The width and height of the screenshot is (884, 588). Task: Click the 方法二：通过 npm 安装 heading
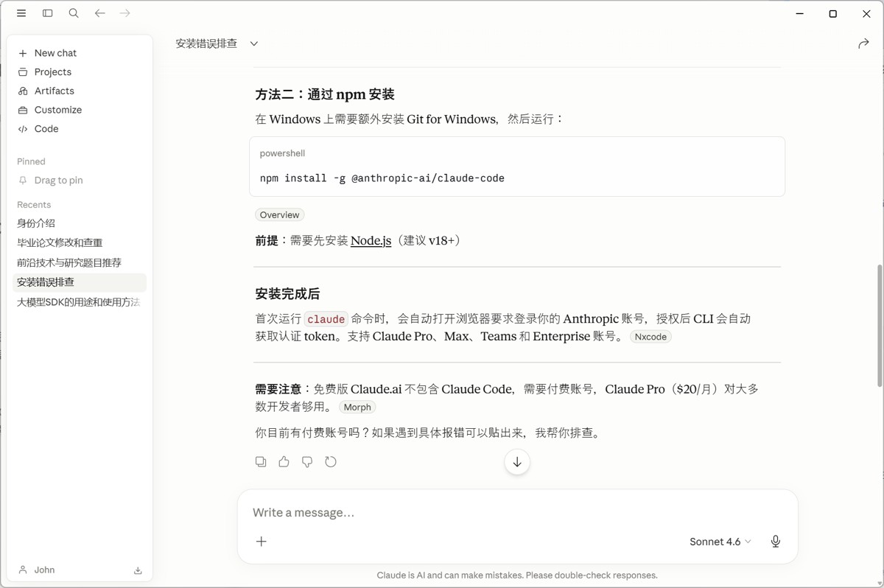[325, 94]
